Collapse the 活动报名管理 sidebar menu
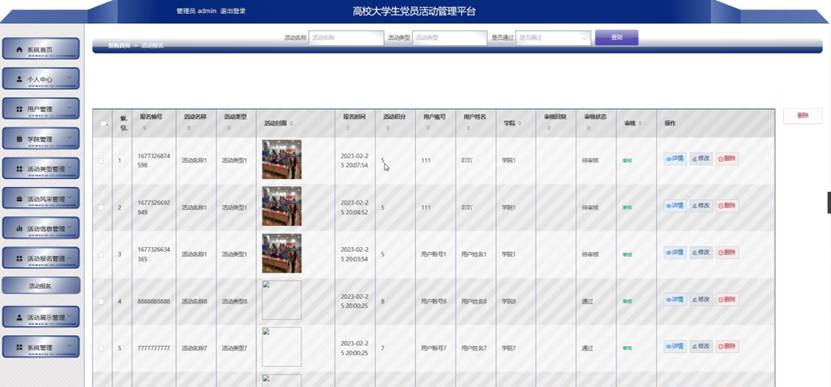 pos(41,258)
